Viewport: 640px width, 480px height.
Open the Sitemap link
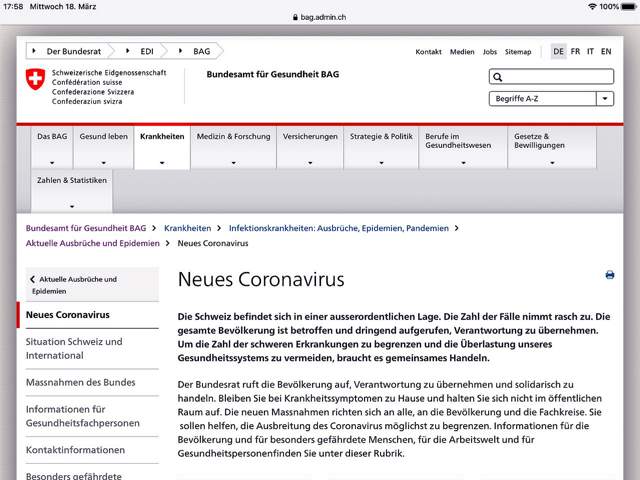click(518, 52)
